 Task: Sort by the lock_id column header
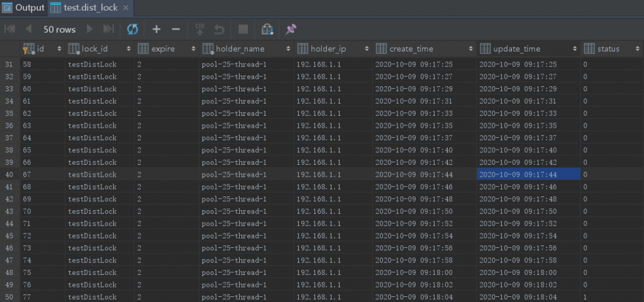pos(99,49)
